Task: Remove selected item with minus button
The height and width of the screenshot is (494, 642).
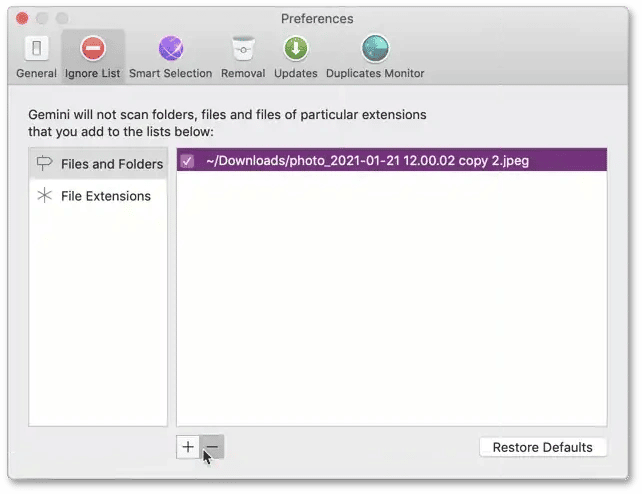Action: 212,447
